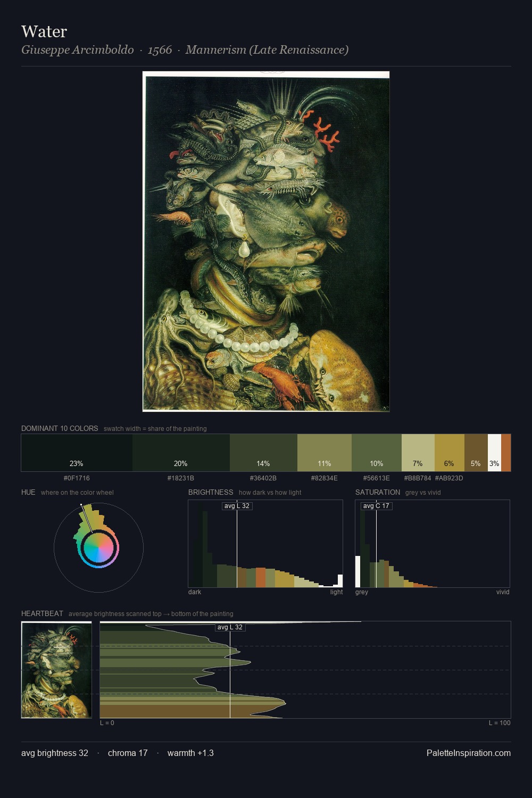Click the HEARTBEAT section heading
Image resolution: width=532 pixels, height=798 pixels.
click(42, 613)
